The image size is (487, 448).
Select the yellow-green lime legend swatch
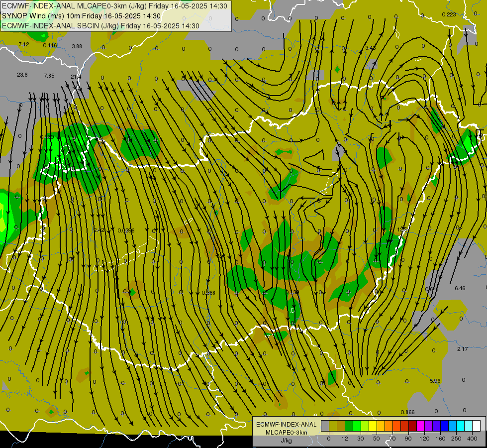[x=365, y=426]
